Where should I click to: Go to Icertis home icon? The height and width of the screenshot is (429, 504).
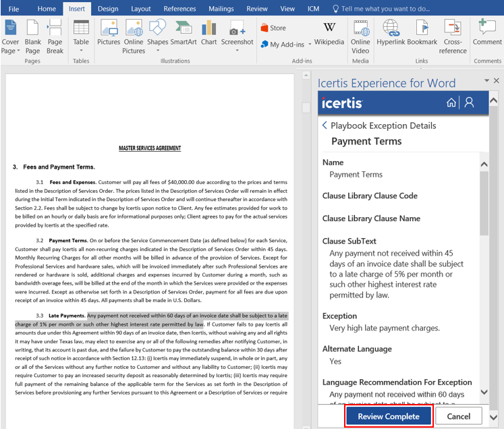[x=451, y=103]
